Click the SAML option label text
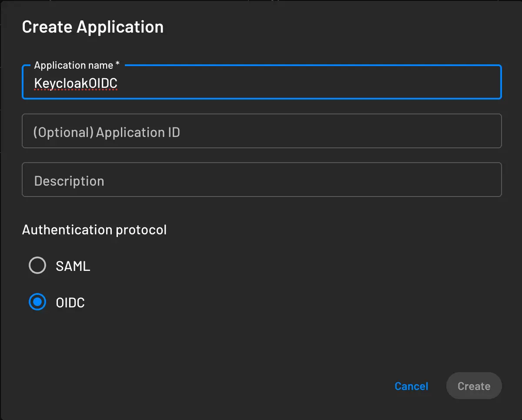Screen dimensions: 522x420 coord(72,265)
